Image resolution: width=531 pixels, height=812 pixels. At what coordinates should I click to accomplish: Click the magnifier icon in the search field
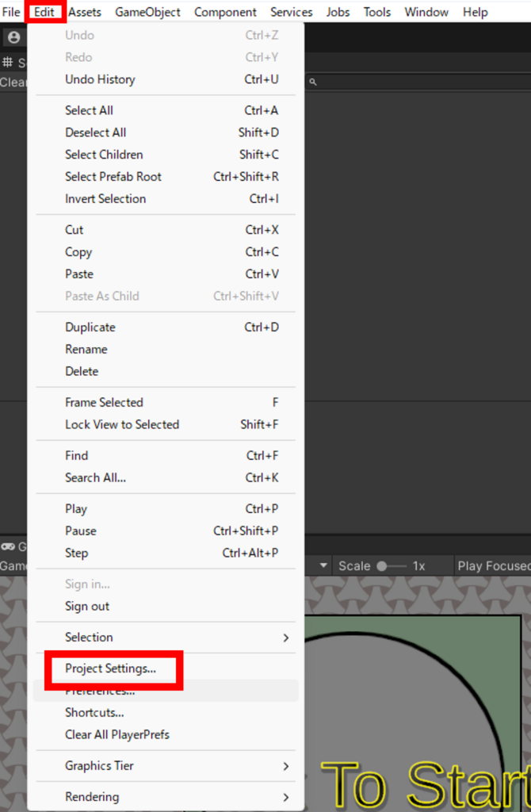click(313, 82)
